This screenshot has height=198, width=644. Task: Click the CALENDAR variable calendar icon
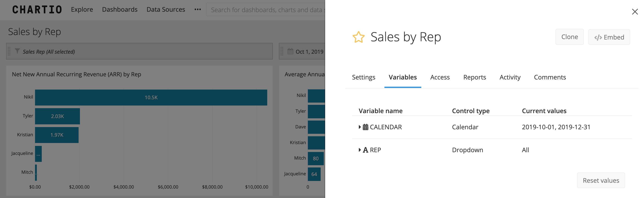click(366, 127)
